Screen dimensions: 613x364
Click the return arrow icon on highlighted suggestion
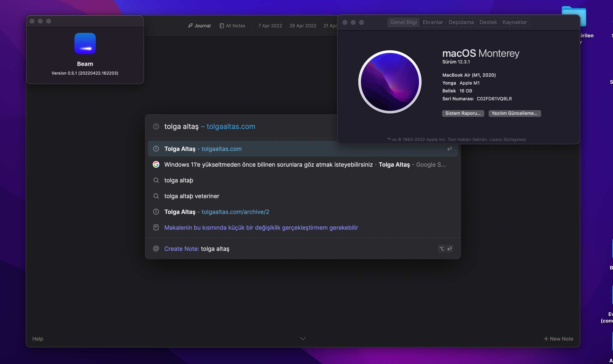pyautogui.click(x=449, y=149)
